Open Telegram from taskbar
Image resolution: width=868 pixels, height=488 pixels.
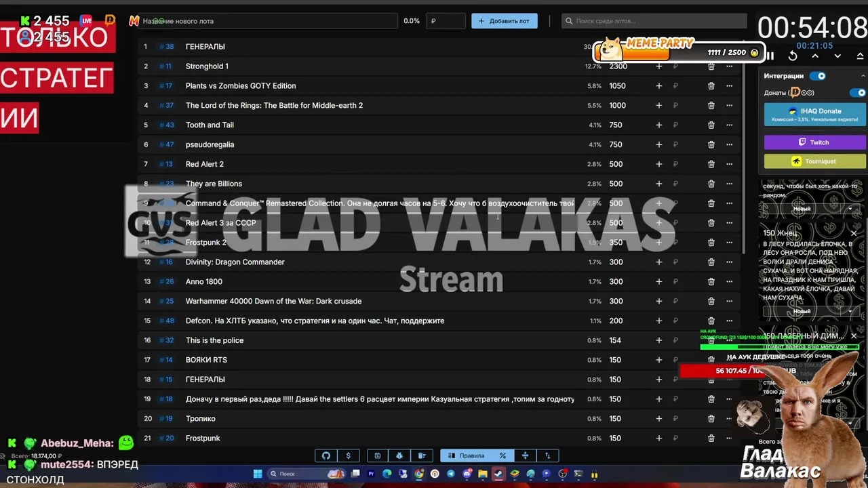[451, 474]
